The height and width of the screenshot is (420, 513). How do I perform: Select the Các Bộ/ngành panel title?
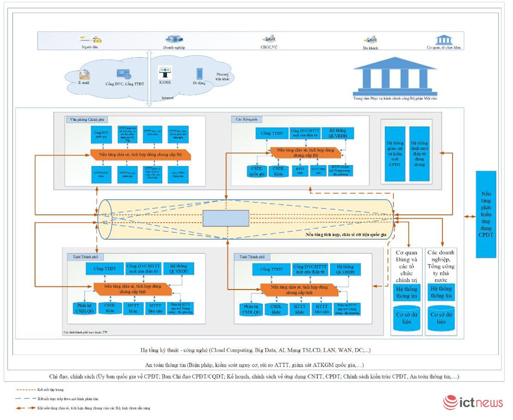coord(247,120)
